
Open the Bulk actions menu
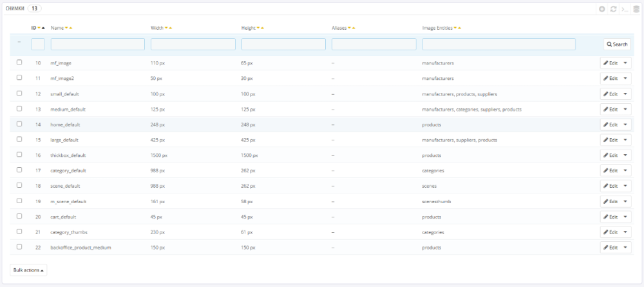point(29,270)
